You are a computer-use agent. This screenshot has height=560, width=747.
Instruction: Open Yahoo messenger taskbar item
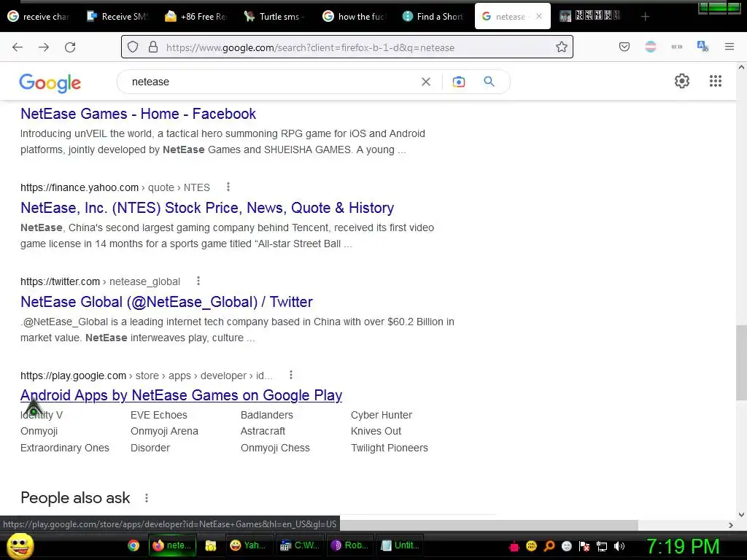[x=248, y=545]
